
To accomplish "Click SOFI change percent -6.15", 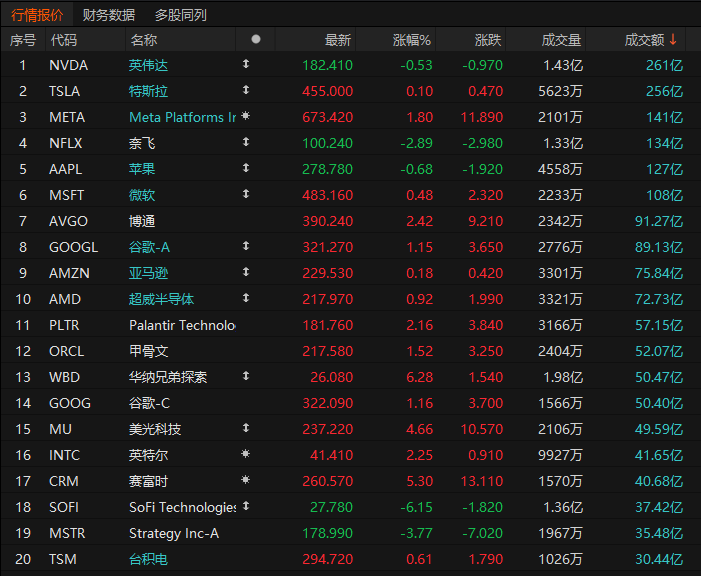I will coord(416,507).
